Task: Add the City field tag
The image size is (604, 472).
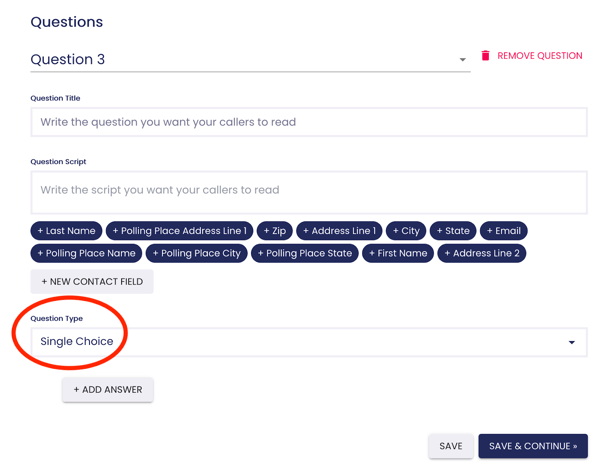Action: [x=406, y=231]
